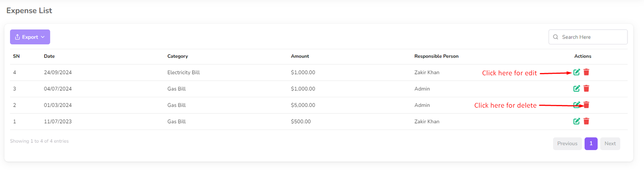Image resolution: width=644 pixels, height=184 pixels.
Task: Open the Export dropdown menu
Action: (x=30, y=37)
